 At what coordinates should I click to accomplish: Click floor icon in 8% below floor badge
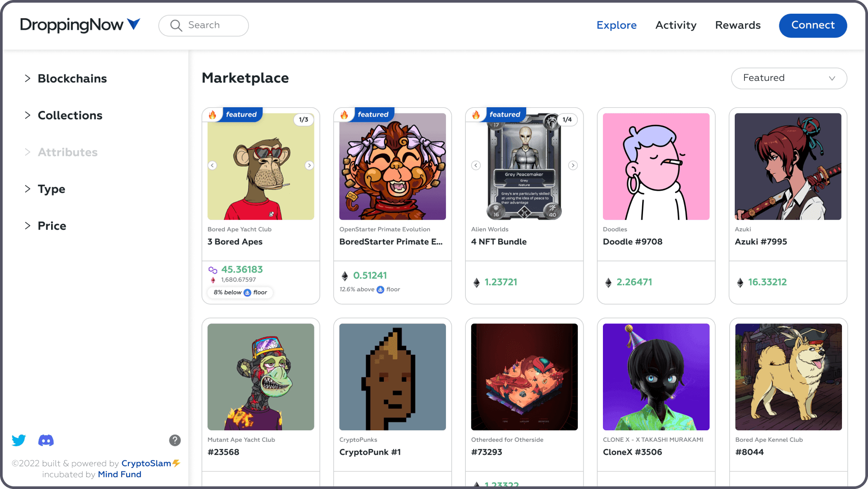tap(247, 293)
